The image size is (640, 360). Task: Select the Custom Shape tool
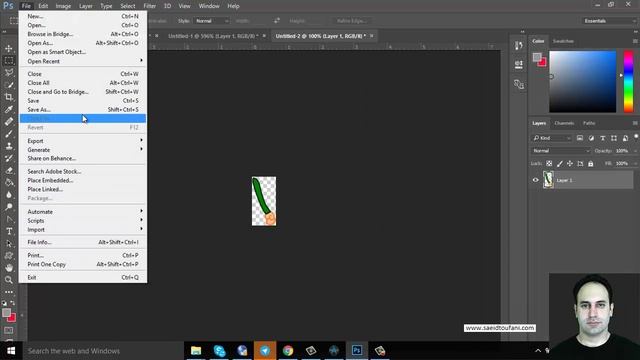(x=9, y=256)
